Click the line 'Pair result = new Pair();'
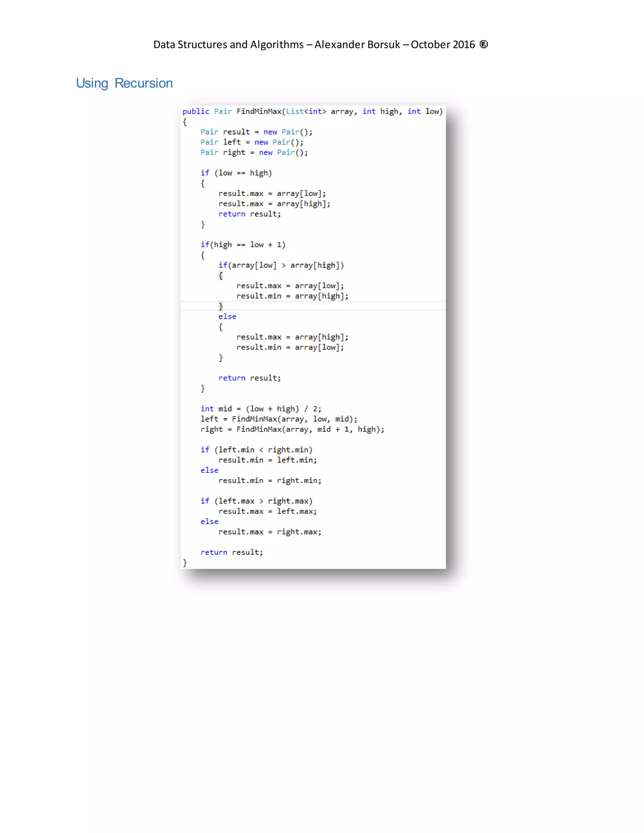The image size is (644, 833). [x=256, y=132]
